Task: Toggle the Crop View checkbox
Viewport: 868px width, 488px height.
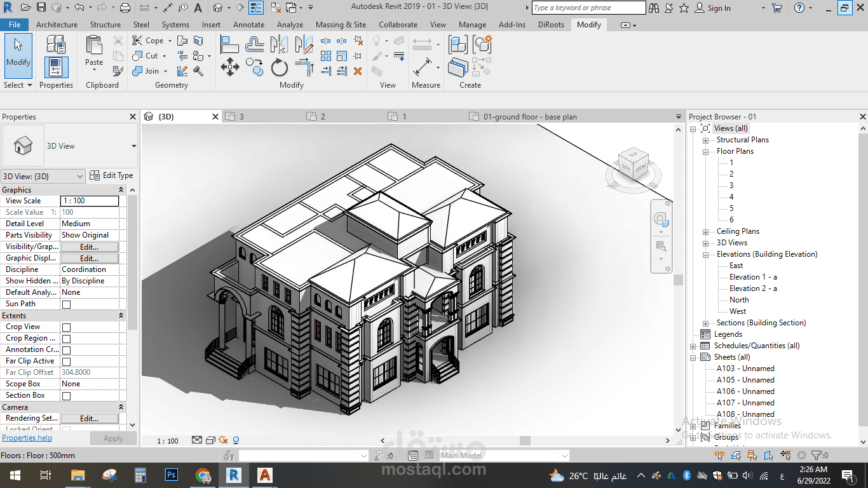Action: (x=66, y=327)
